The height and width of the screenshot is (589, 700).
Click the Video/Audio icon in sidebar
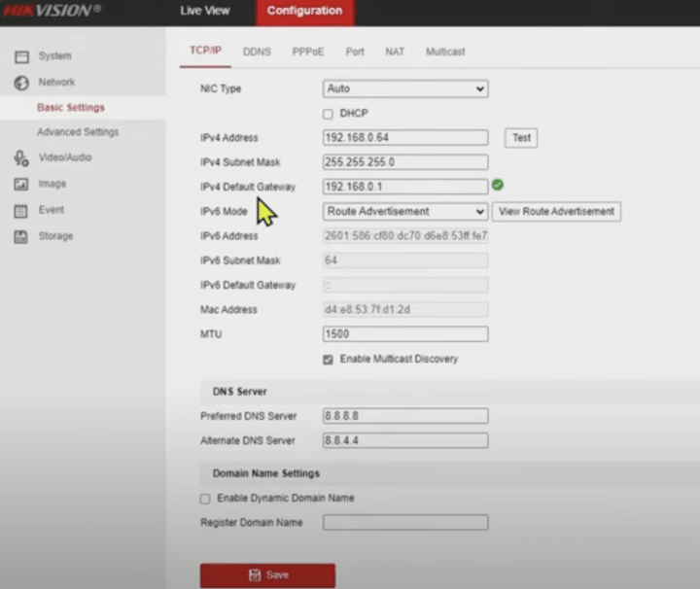20,157
